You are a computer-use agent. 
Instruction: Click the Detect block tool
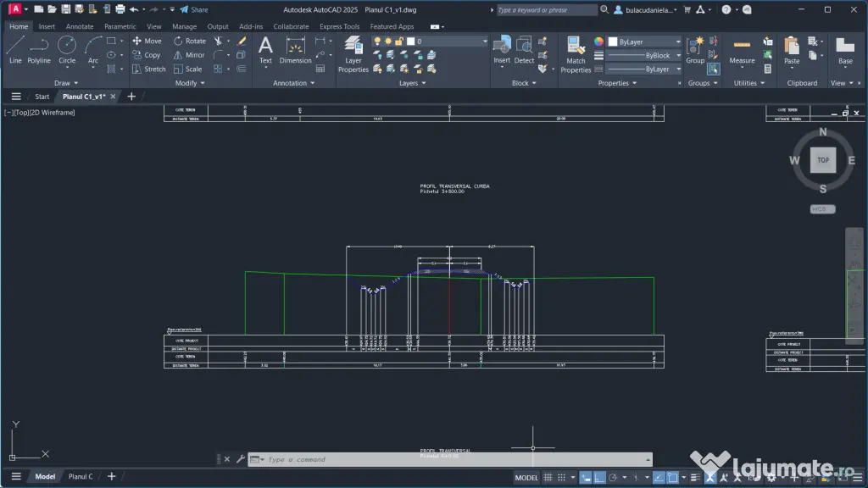(524, 50)
